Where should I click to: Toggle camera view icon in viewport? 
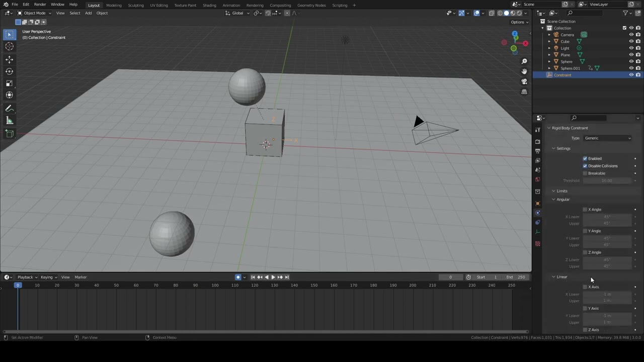(524, 81)
